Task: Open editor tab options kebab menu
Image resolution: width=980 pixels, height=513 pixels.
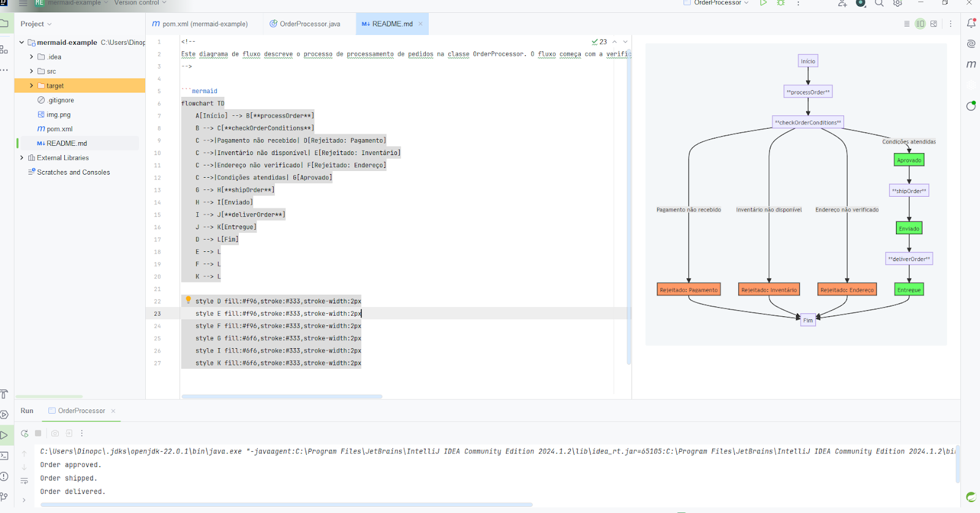Action: click(x=951, y=24)
